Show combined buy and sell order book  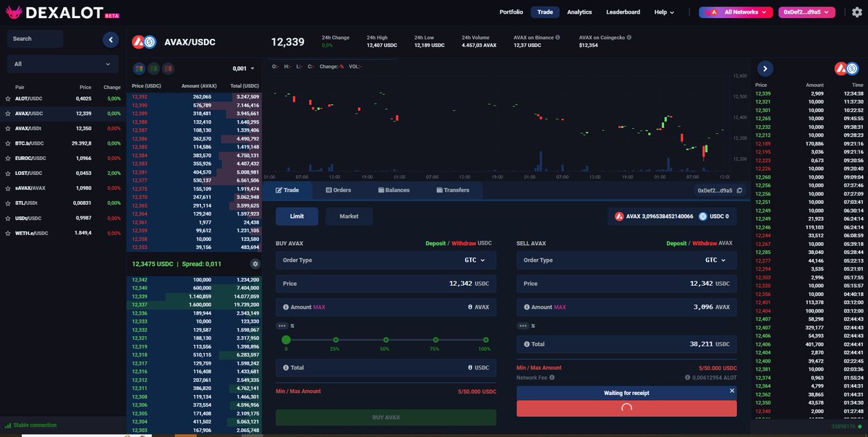tap(139, 69)
